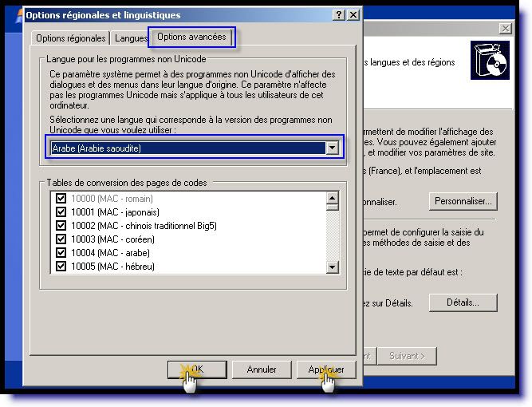Viewport: 532px width, 407px height.
Task: Click the Appliquer button
Action: pos(325,369)
